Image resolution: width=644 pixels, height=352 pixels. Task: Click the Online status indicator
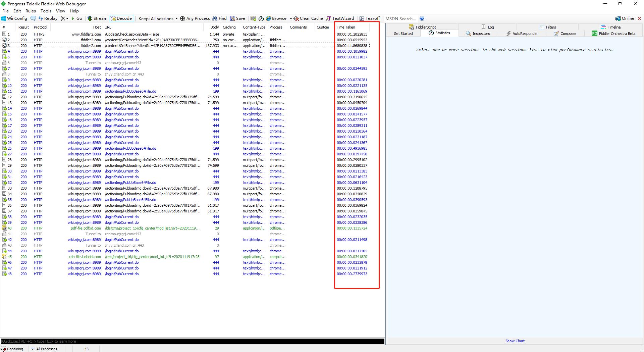[625, 18]
